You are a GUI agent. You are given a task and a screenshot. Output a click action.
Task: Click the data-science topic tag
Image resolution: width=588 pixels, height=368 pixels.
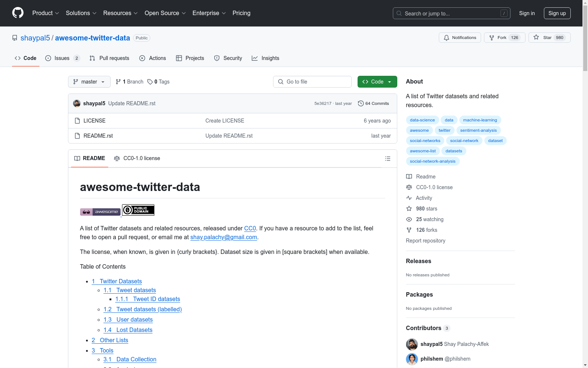tap(422, 120)
